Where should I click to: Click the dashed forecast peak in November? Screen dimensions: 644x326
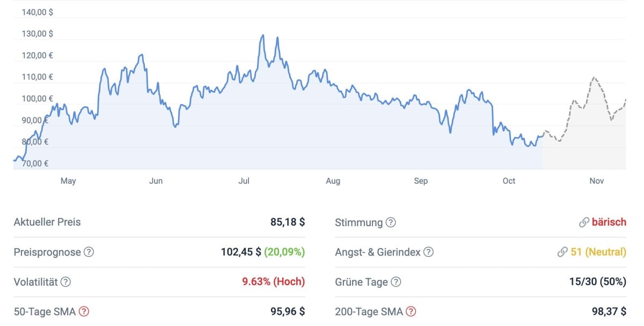click(594, 78)
